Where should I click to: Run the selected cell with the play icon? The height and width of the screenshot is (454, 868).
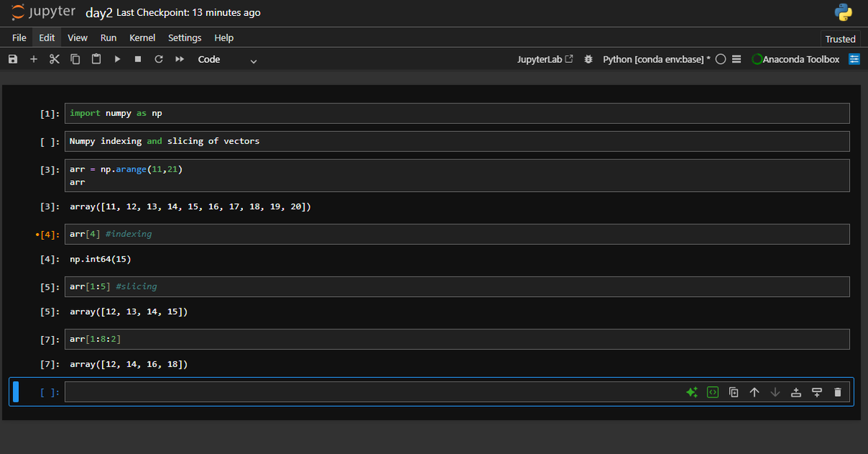click(117, 59)
